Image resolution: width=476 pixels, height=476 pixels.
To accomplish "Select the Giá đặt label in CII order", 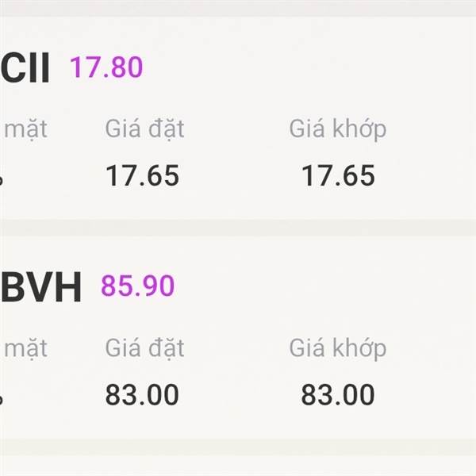I will coord(144,129).
